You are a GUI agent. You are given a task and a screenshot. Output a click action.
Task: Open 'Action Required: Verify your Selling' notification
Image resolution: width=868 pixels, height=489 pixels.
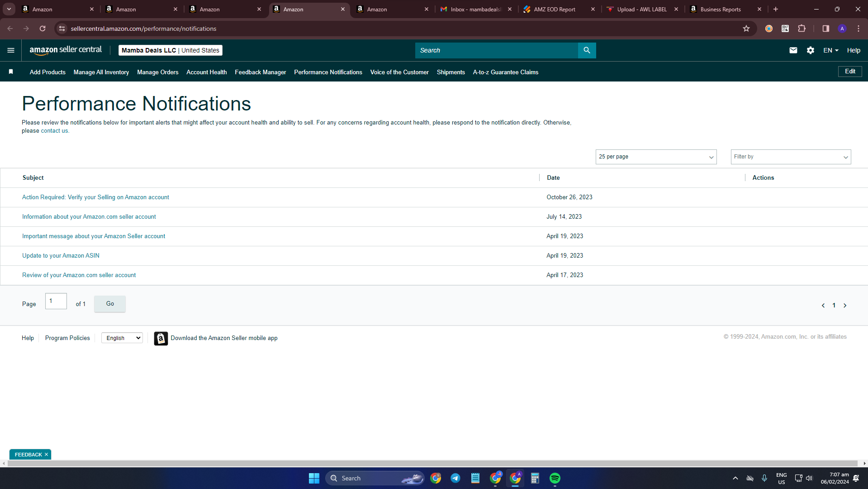point(95,197)
